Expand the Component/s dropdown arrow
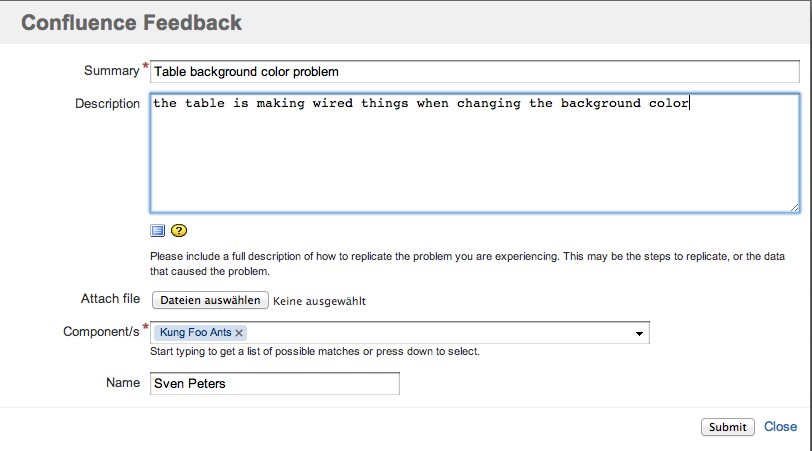This screenshot has width=812, height=451. click(639, 334)
